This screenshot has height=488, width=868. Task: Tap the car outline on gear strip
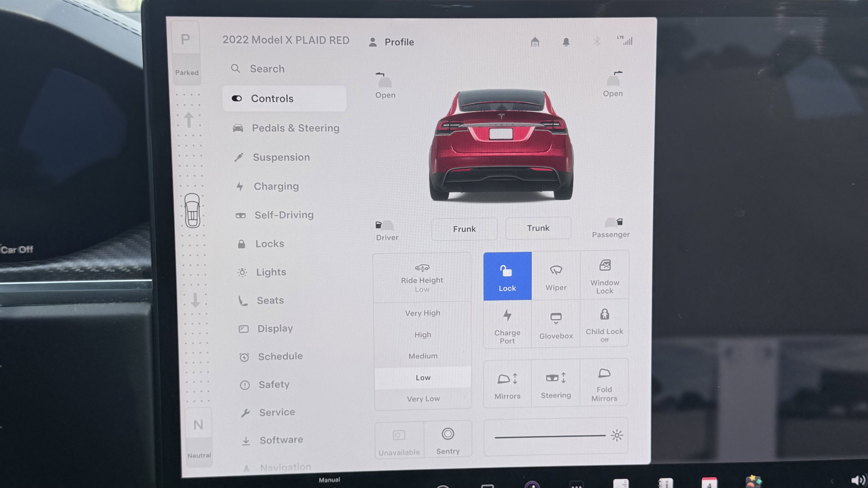tap(192, 211)
